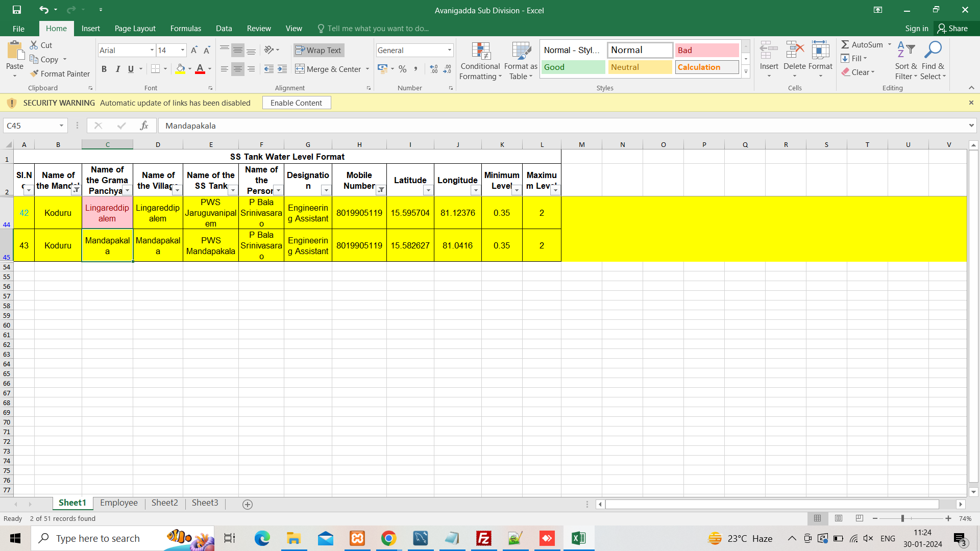Click the Bottom Align icon
Screen dimensions: 980x551
point(251,50)
